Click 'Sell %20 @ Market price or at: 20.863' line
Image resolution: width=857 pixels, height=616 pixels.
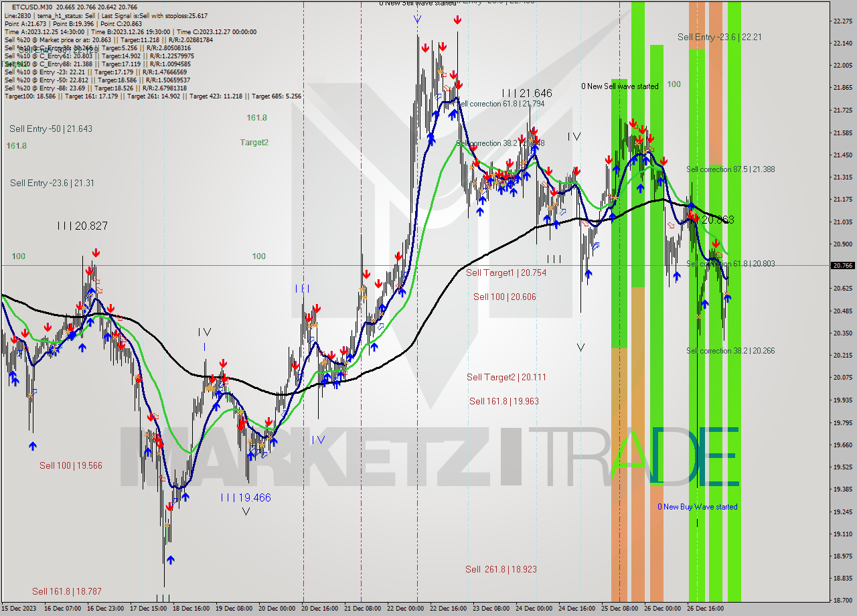coord(108,40)
